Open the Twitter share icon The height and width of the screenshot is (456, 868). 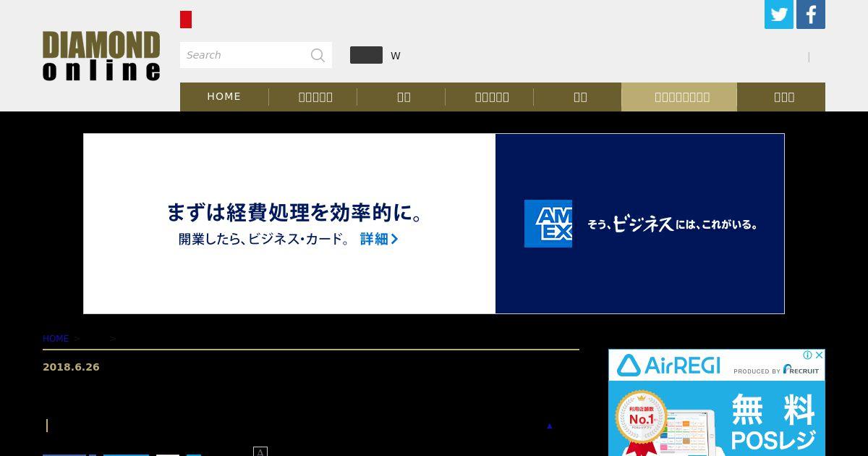tap(779, 14)
